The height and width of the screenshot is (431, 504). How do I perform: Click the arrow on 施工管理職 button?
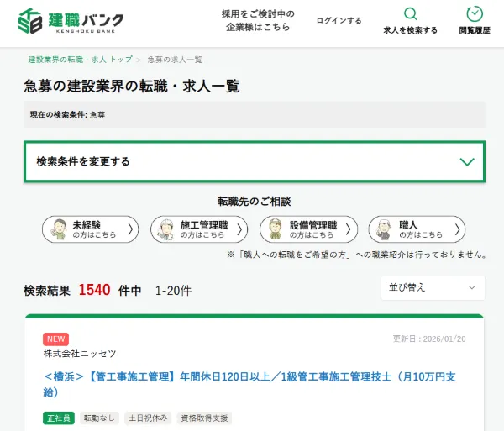(239, 229)
